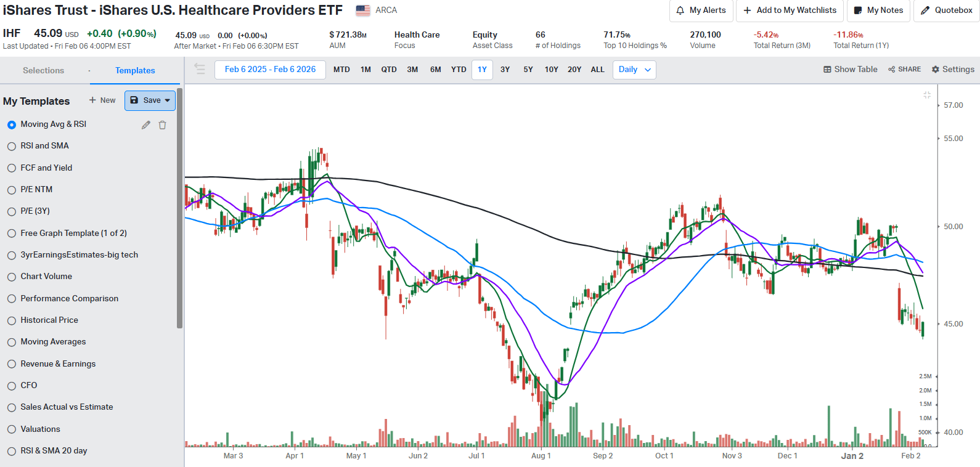Screen dimensions: 980x467
Task: Select the RSI and SMA template radio
Action: pos(12,146)
